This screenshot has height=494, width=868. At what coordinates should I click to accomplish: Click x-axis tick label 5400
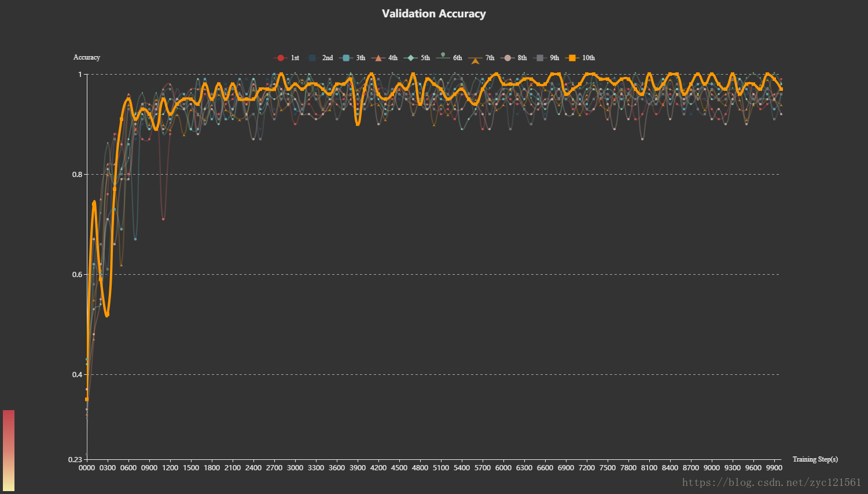tap(462, 468)
